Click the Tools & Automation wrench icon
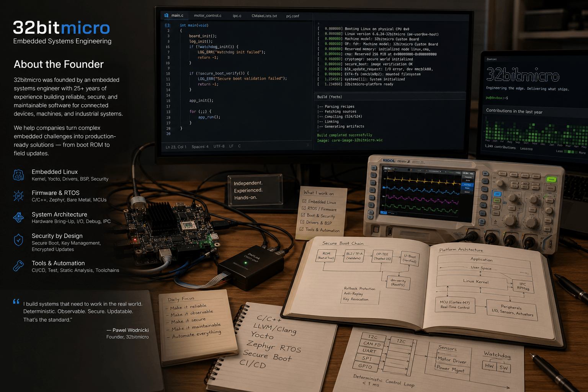588x392 pixels. coord(18,266)
